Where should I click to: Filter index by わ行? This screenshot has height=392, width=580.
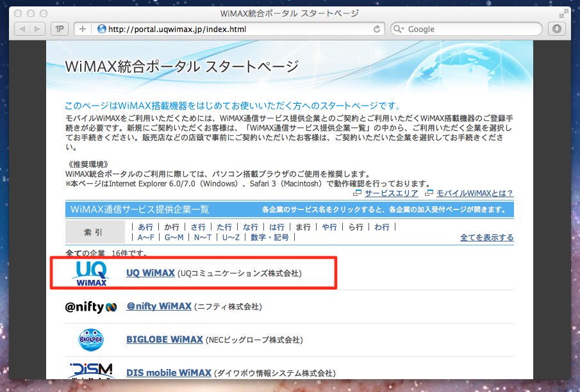382,227
